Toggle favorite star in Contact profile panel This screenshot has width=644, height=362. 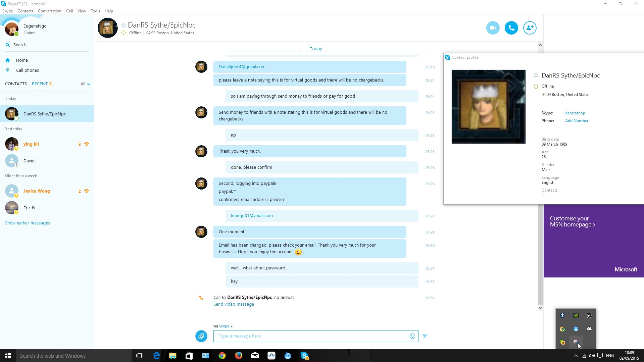pos(536,75)
